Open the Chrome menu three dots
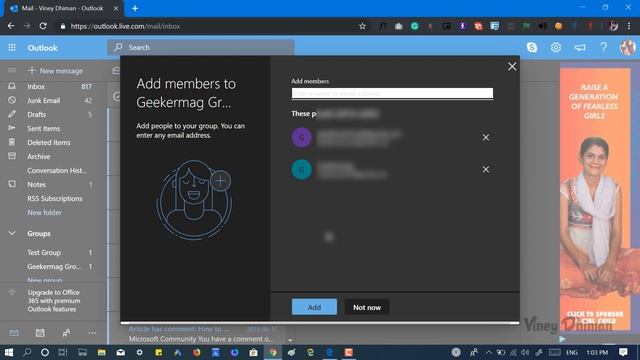The height and width of the screenshot is (360, 640). pos(629,26)
